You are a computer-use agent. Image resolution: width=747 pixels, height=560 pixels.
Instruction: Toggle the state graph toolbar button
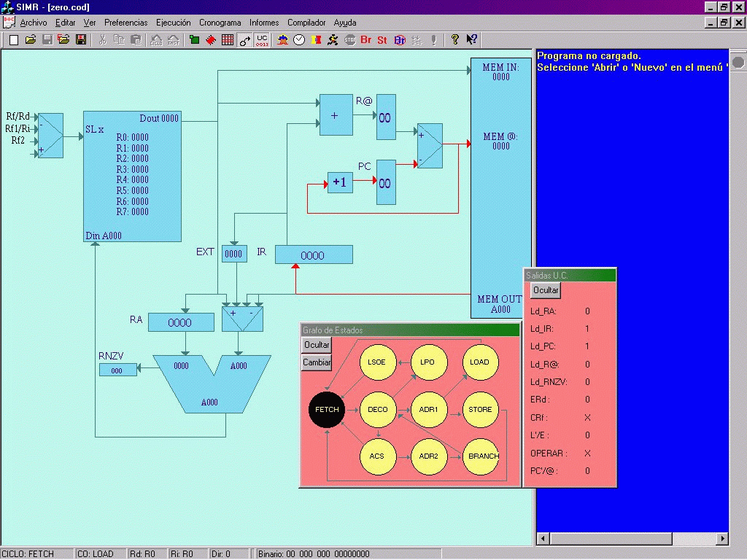tap(245, 39)
